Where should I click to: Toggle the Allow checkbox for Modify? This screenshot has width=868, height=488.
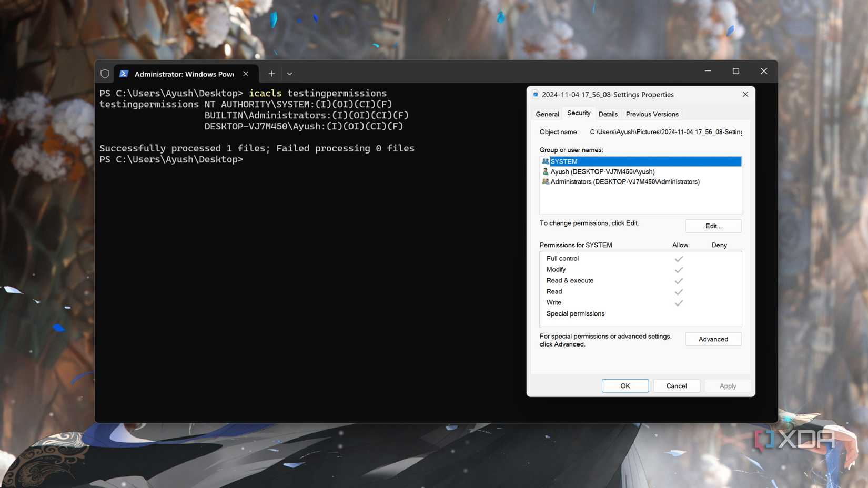[679, 269]
